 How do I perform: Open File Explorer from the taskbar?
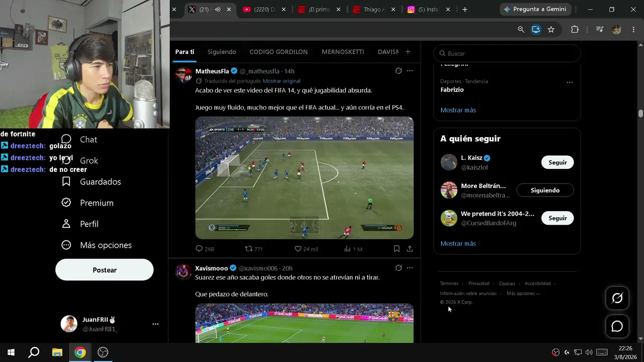click(x=57, y=352)
